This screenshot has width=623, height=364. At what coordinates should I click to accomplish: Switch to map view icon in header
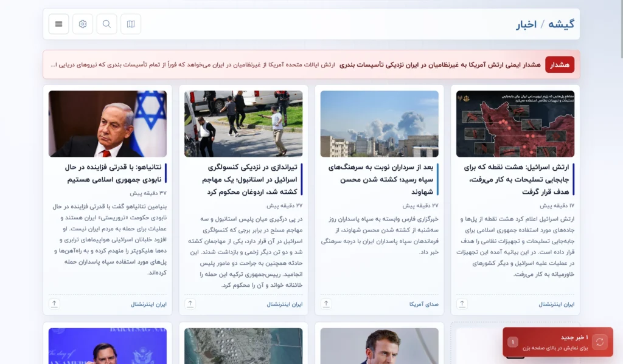click(131, 24)
